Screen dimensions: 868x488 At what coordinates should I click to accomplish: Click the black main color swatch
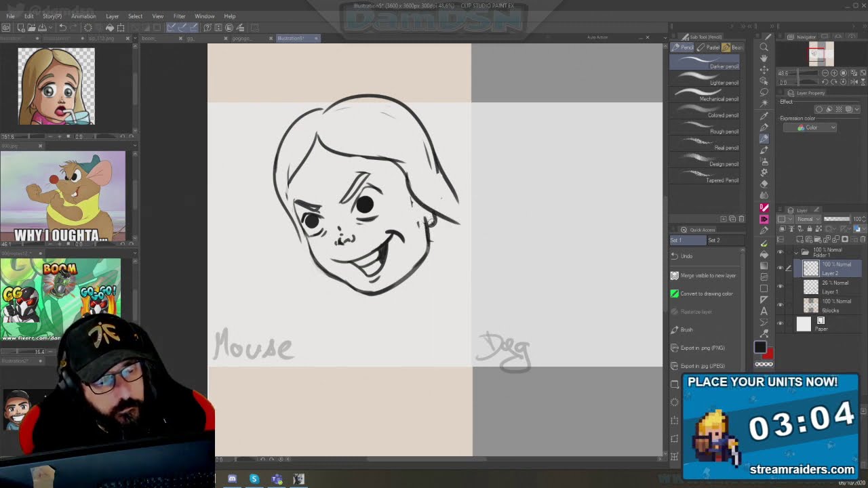tap(761, 347)
